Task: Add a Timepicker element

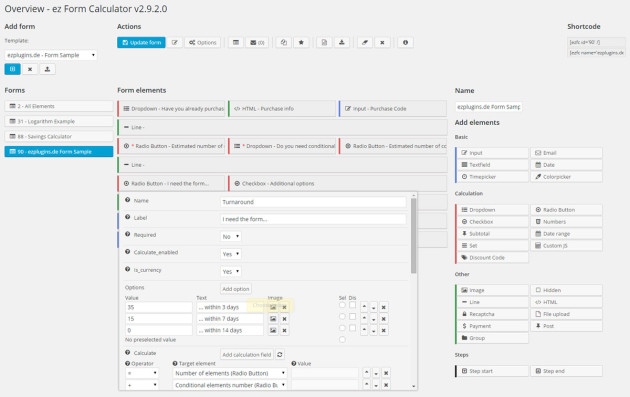Action: click(x=492, y=177)
